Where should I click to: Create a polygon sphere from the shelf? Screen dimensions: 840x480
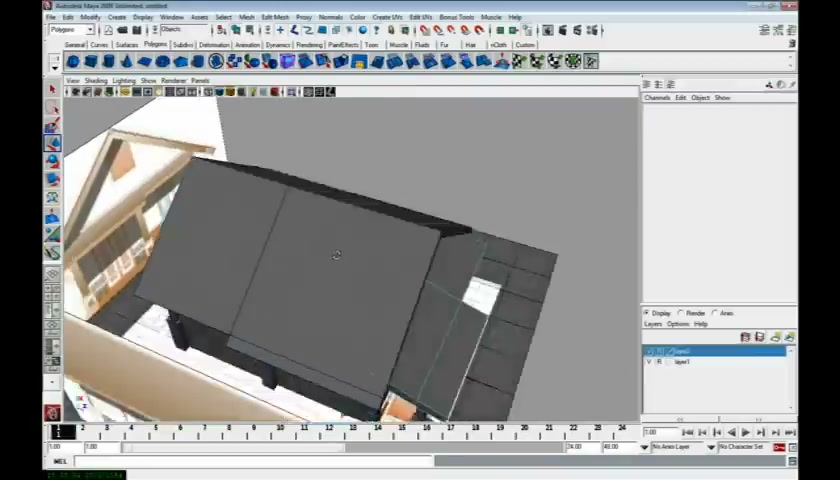pyautogui.click(x=73, y=62)
